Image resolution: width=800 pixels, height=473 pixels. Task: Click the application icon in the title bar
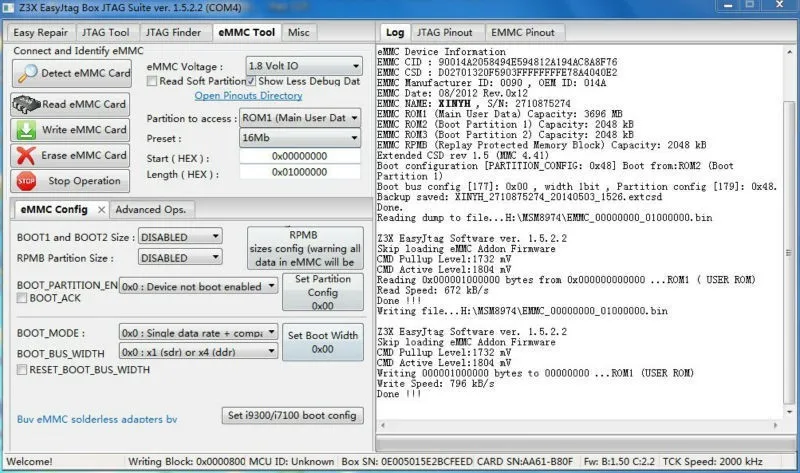point(8,8)
